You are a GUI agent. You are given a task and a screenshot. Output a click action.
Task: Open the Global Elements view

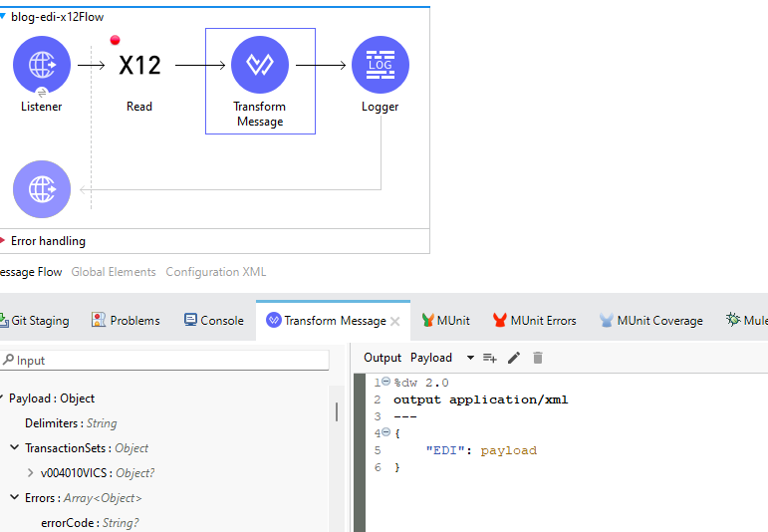click(x=114, y=272)
